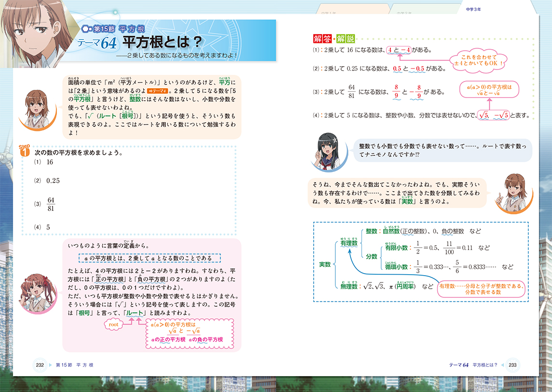Click the label aの負の平方根
This screenshot has height=392, width=552.
pos(206,339)
